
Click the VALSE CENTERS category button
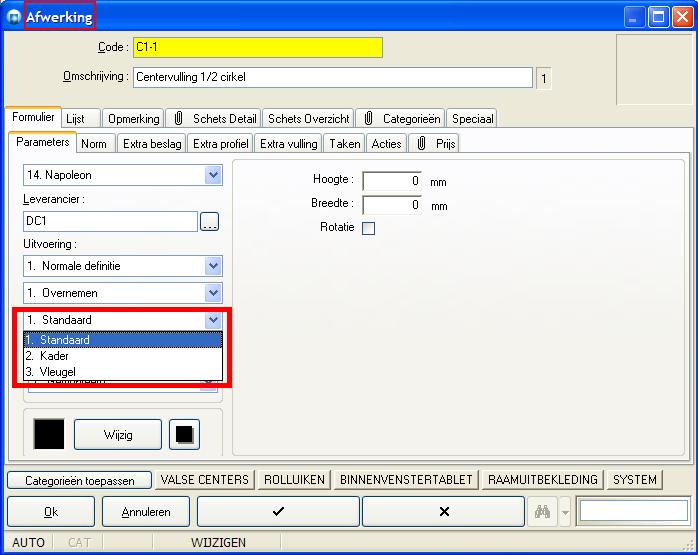coord(205,480)
